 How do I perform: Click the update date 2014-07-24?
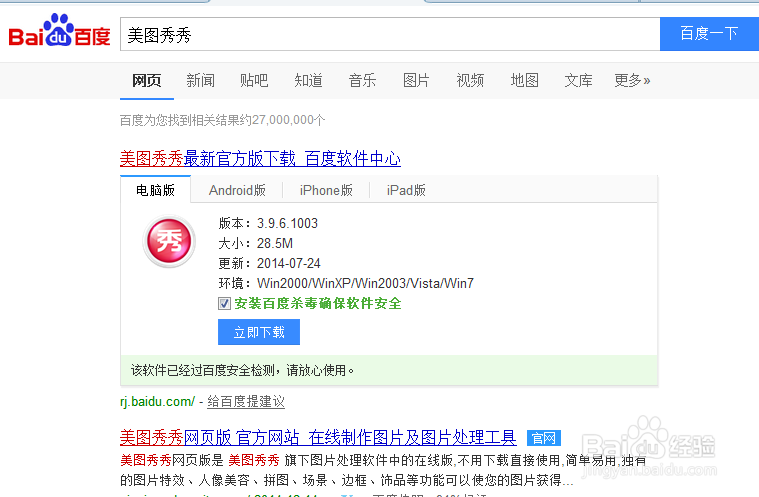[288, 263]
